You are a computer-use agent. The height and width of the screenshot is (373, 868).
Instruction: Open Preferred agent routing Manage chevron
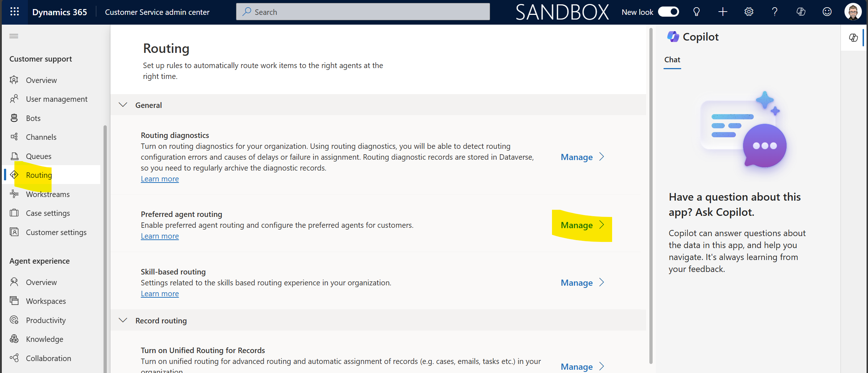(602, 225)
